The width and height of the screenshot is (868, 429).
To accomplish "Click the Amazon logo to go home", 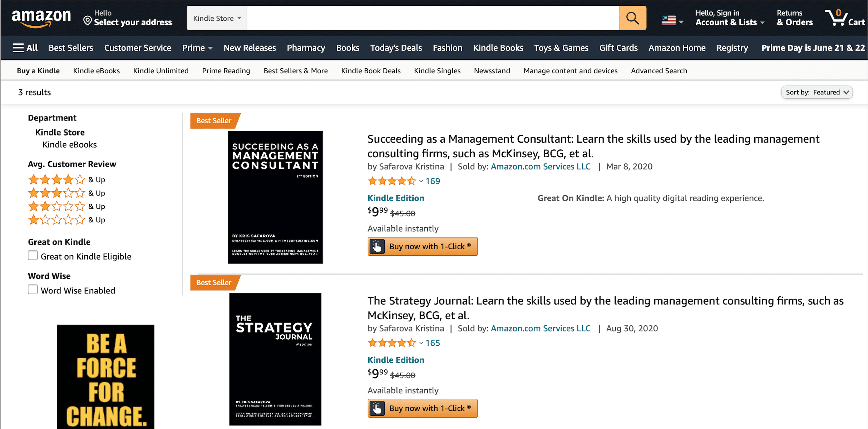I will point(41,17).
